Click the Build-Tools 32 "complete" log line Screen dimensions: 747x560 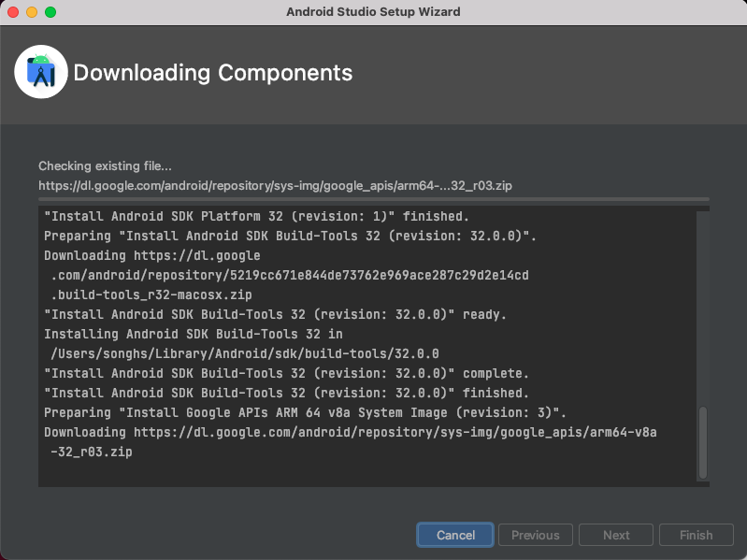pos(286,373)
